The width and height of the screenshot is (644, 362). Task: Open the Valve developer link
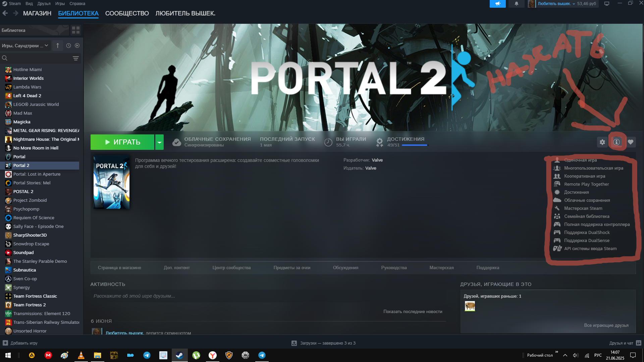pos(377,160)
